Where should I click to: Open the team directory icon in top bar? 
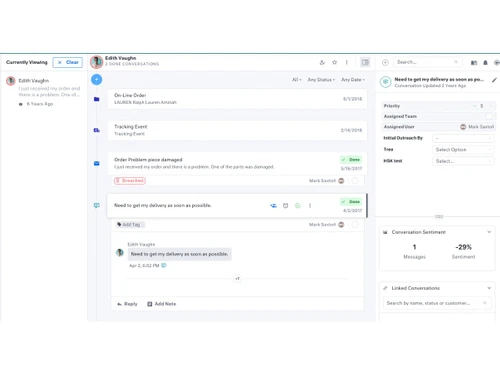coord(474,62)
